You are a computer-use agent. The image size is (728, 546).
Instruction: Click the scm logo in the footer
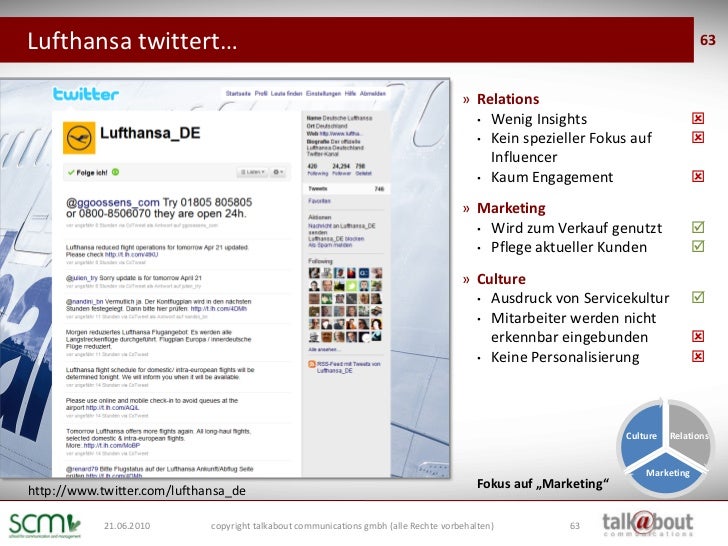45,526
